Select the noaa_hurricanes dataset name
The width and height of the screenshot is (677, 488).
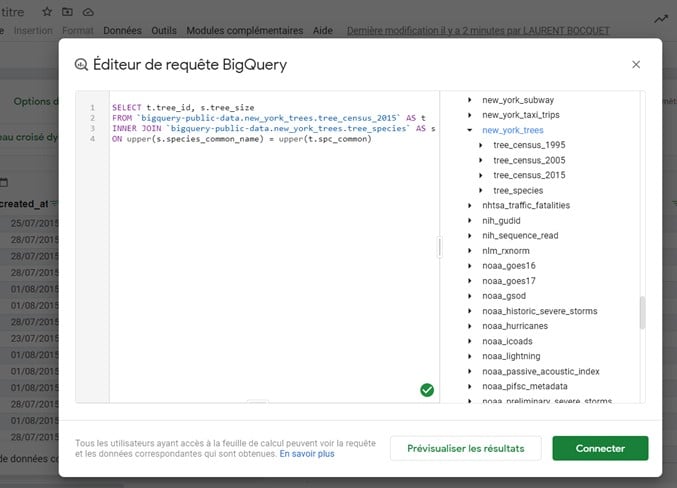[x=515, y=326]
